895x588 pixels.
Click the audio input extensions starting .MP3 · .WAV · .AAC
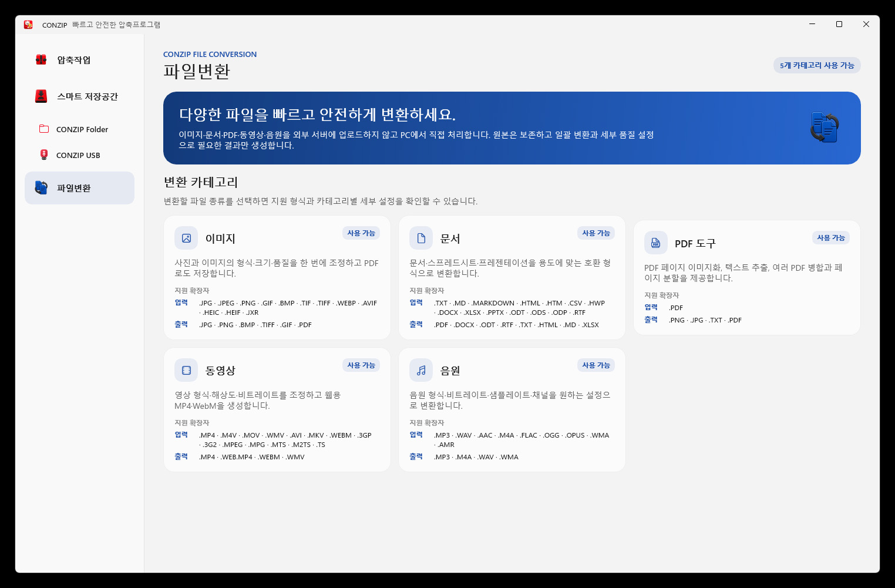(521, 440)
